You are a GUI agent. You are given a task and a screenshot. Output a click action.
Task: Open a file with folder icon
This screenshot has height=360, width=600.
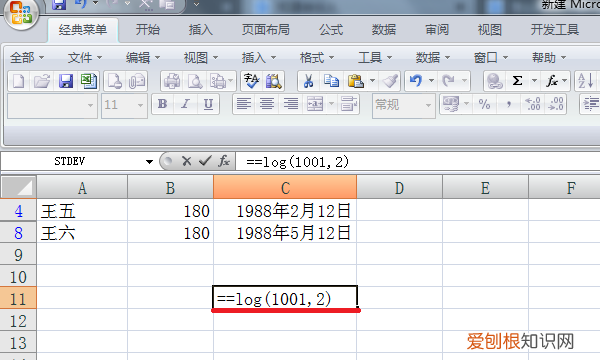(x=42, y=81)
